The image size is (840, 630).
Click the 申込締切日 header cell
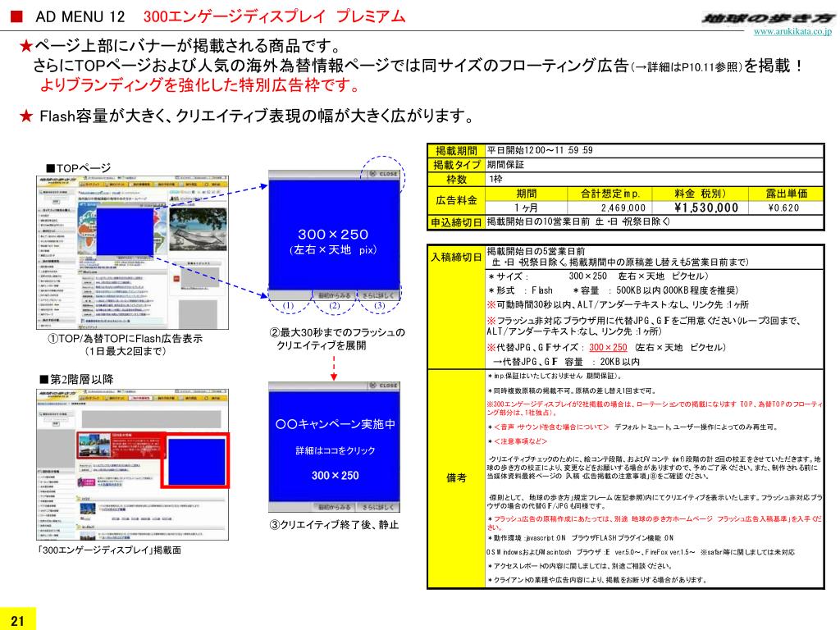pyautogui.click(x=456, y=222)
